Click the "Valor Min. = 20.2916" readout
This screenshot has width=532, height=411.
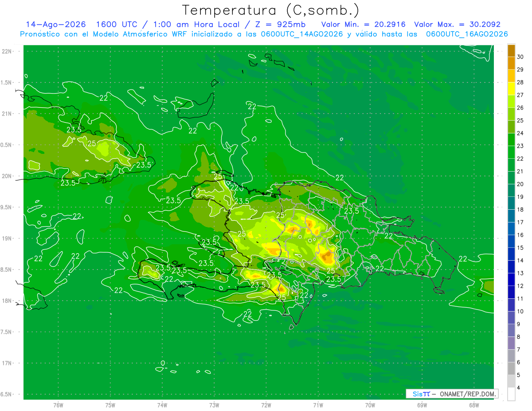click(x=364, y=24)
